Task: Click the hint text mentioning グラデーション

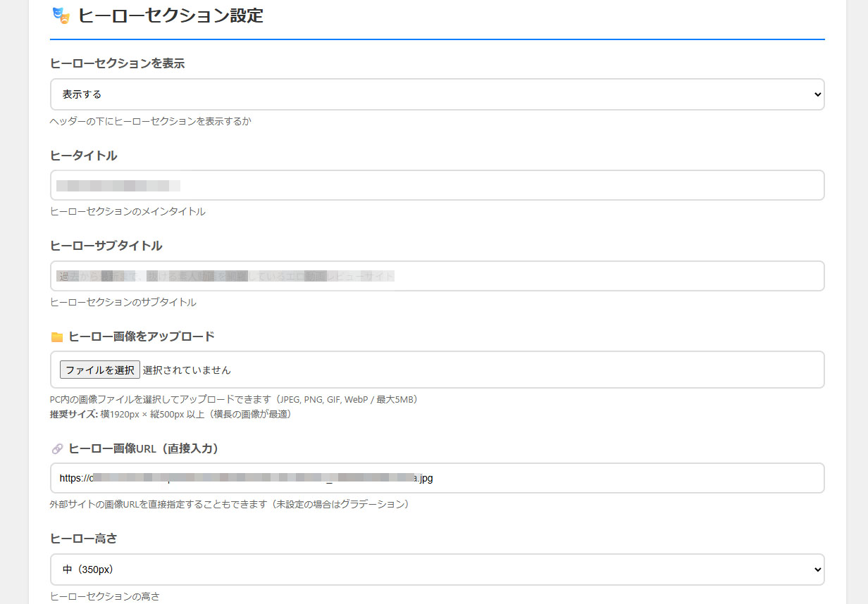Action: (x=229, y=504)
